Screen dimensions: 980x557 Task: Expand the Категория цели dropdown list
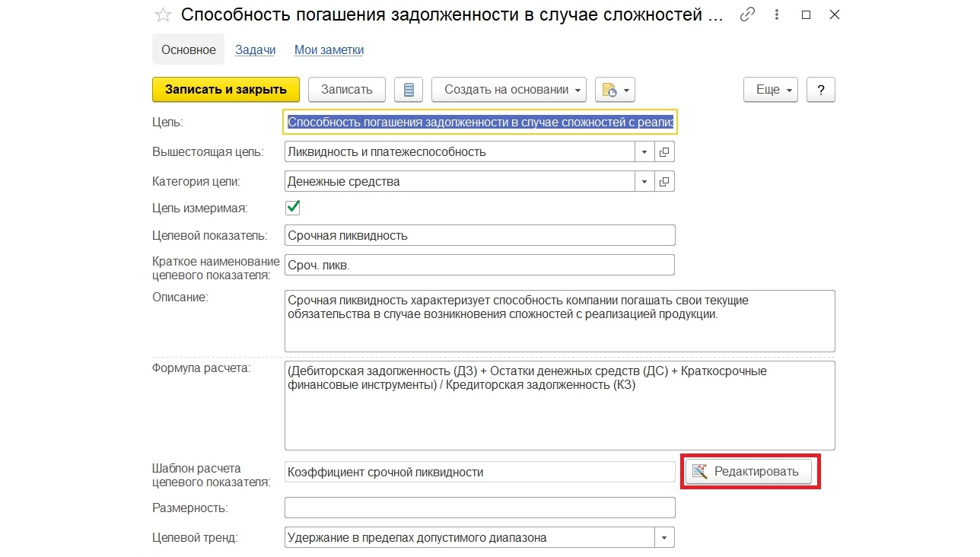(x=644, y=182)
